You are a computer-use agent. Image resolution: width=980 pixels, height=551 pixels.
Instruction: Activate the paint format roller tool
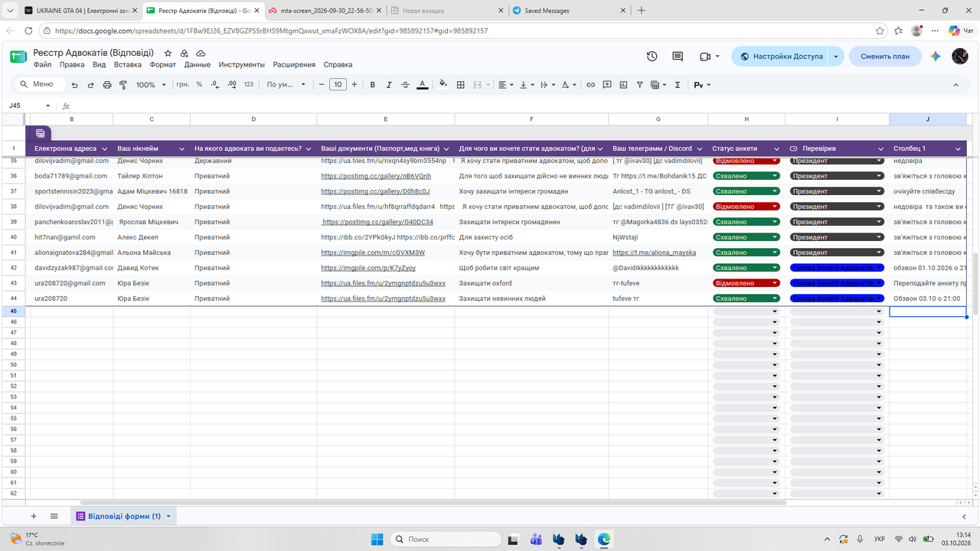pos(123,85)
